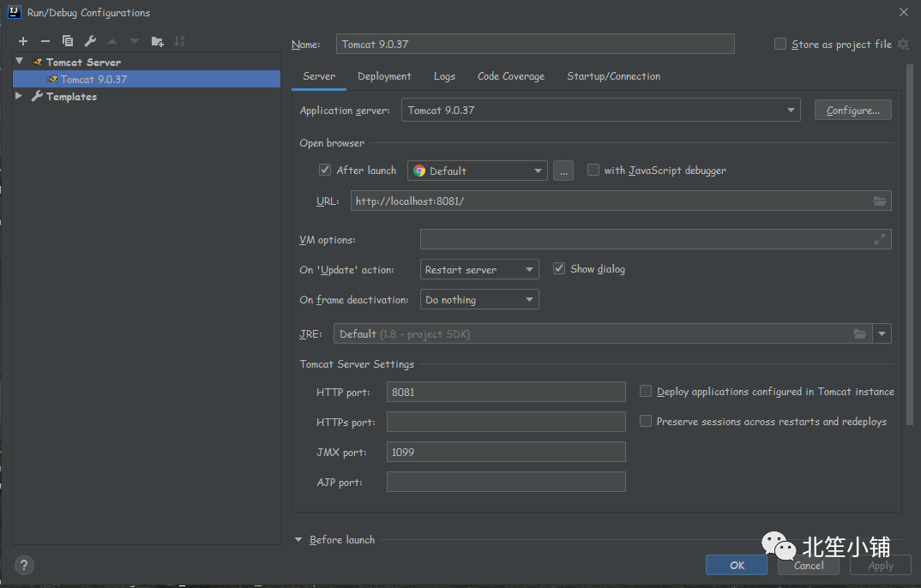Click the Tomcat icon beside Tomcat 9.0.37 row
Screen dimensions: 921x588
click(x=52, y=79)
